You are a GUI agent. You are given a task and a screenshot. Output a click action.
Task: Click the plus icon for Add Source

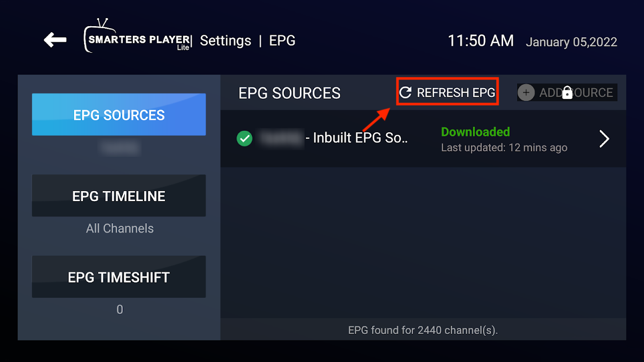pos(526,93)
